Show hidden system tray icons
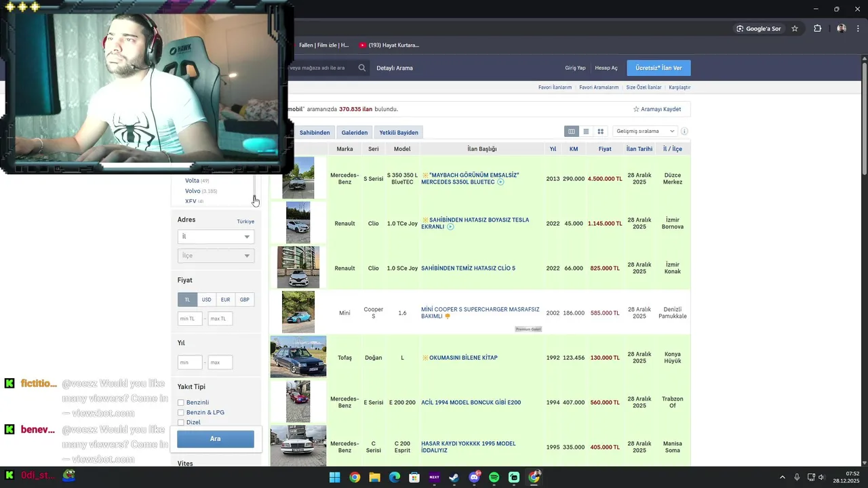The width and height of the screenshot is (868, 488). [782, 477]
